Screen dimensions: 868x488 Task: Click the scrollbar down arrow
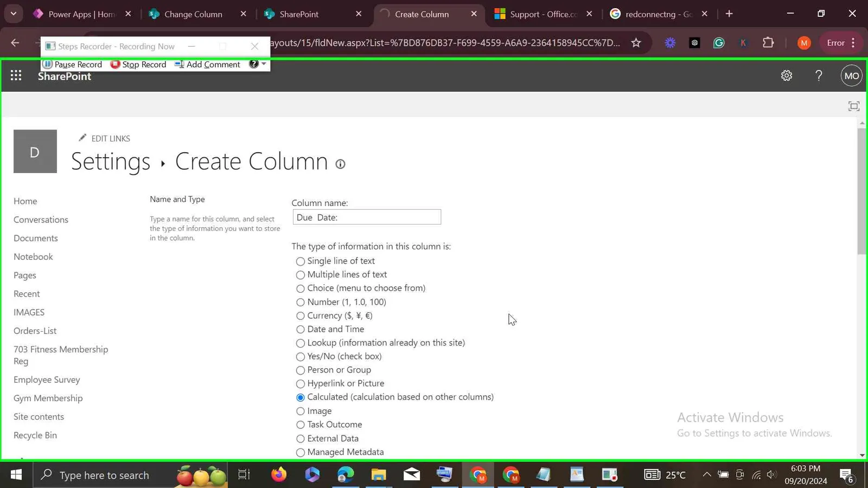click(x=862, y=455)
